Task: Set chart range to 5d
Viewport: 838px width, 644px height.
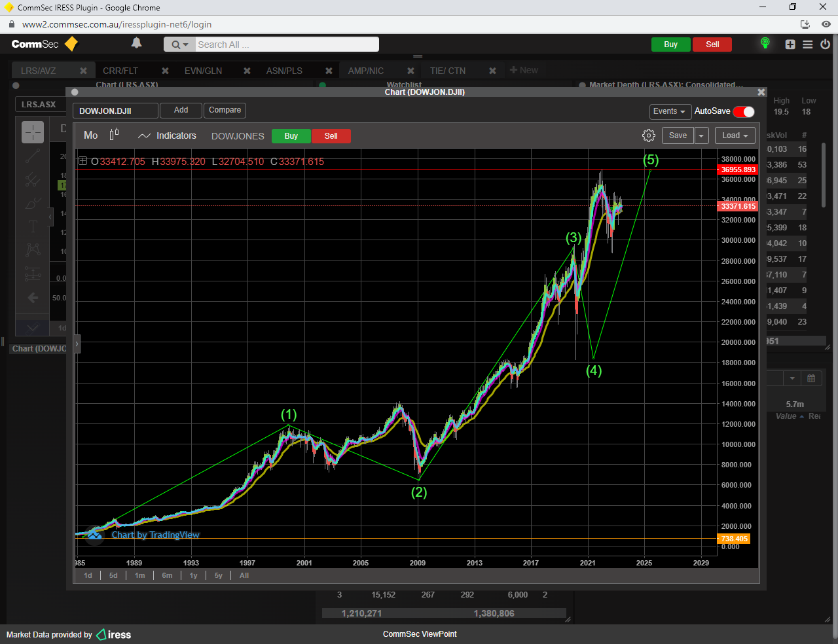Action: tap(113, 575)
